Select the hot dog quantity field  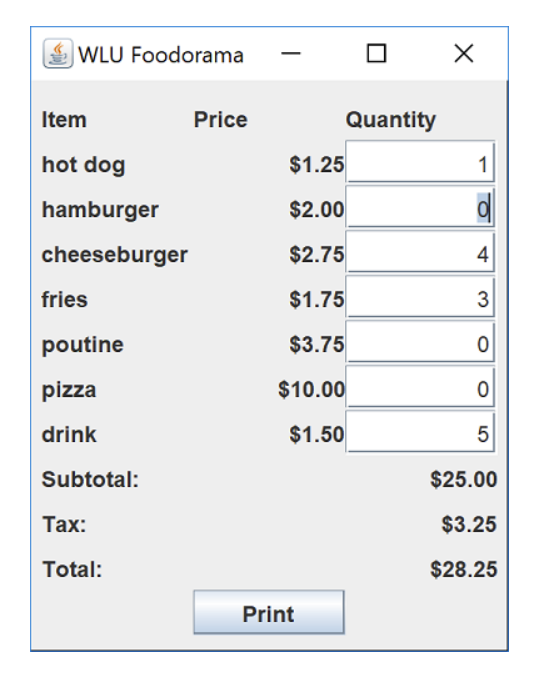[420, 161]
